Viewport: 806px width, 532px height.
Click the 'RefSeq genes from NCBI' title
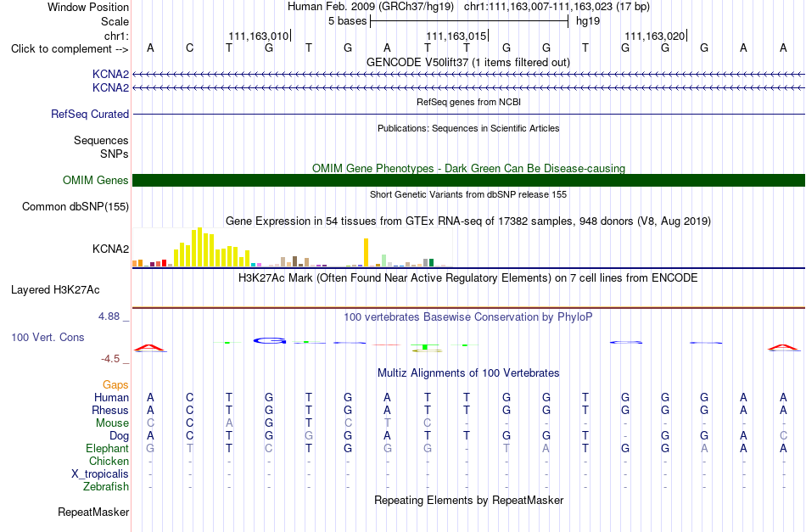[x=469, y=102]
